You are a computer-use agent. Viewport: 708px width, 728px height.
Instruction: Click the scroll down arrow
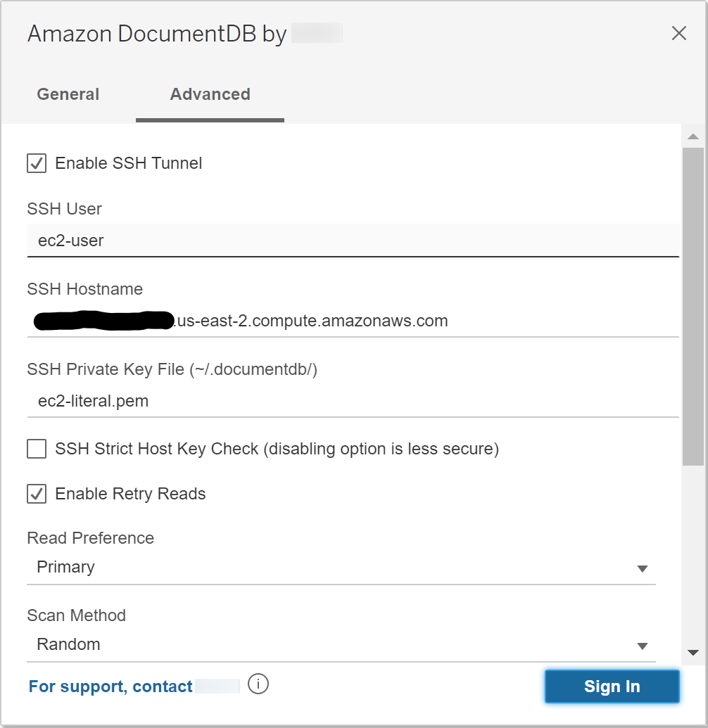[x=693, y=653]
